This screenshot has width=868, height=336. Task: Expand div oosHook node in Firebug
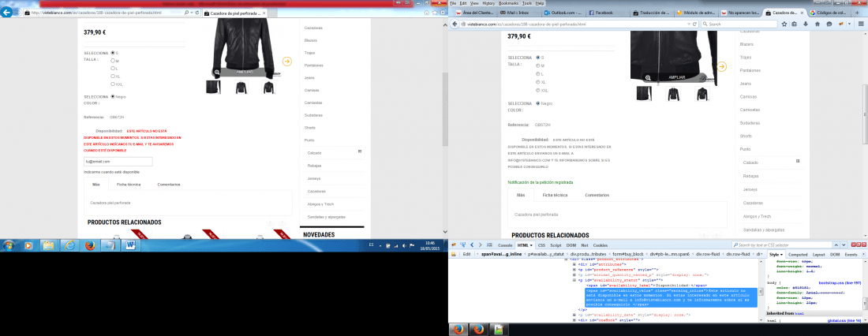[574, 320]
